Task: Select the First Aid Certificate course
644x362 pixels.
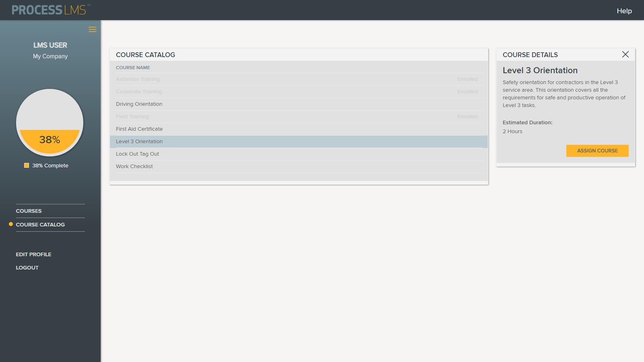Action: (x=139, y=129)
